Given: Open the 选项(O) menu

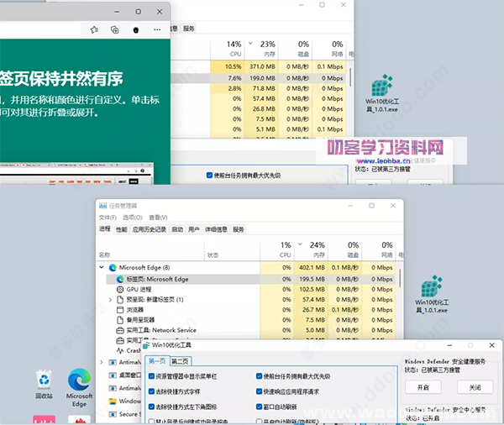Looking at the screenshot, I should coord(133,218).
